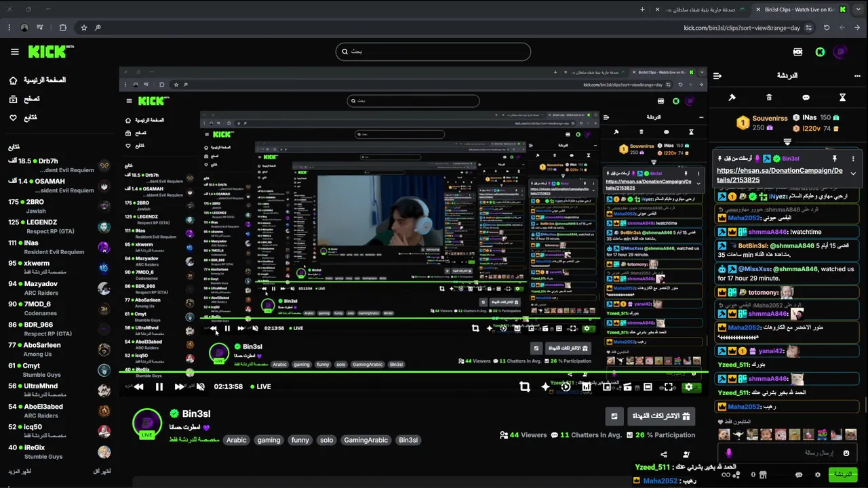Focus the Kick search box

433,52
